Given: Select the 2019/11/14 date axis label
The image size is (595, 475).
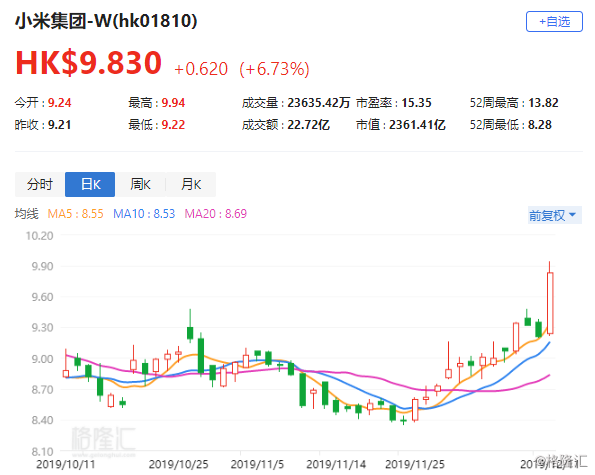Looking at the screenshot, I should [x=336, y=464].
